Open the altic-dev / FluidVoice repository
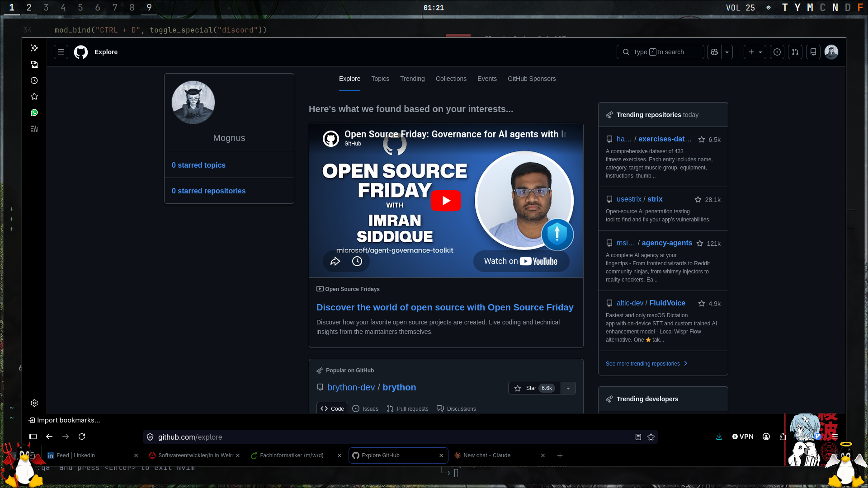868x488 pixels. point(651,303)
